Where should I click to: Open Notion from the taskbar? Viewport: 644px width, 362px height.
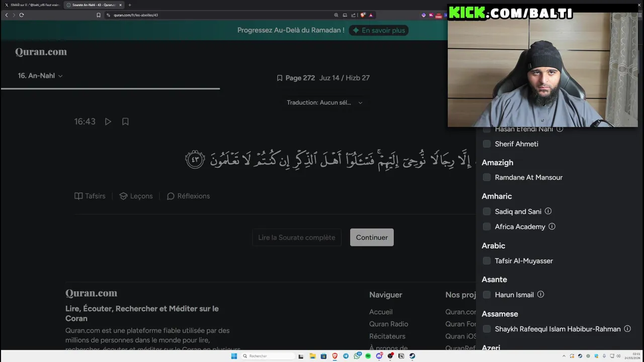coord(401,356)
